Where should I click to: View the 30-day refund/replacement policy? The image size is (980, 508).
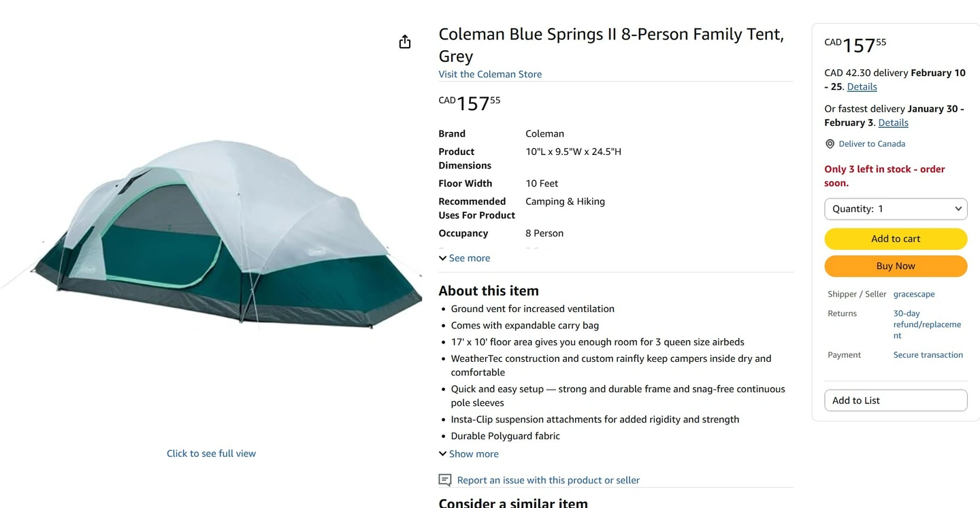point(926,324)
